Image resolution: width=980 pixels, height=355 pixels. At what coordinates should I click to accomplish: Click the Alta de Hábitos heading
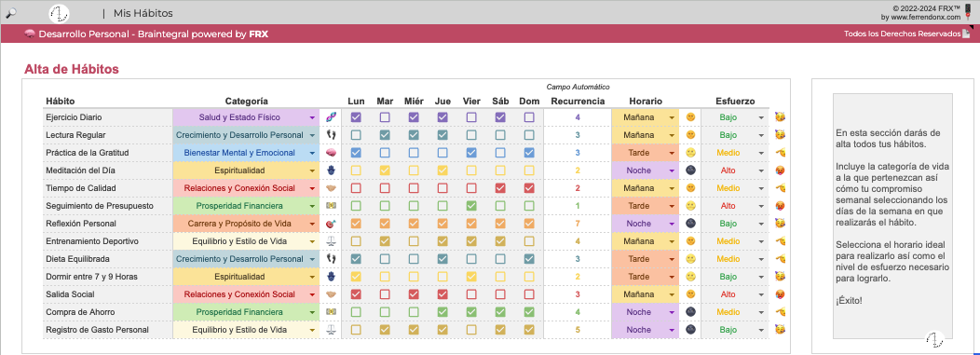coord(71,69)
